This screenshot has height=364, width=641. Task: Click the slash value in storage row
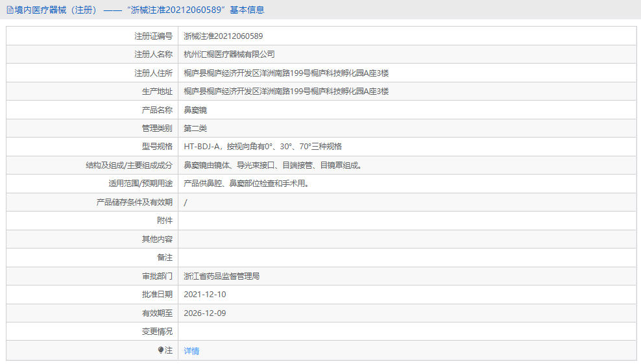pos(186,202)
